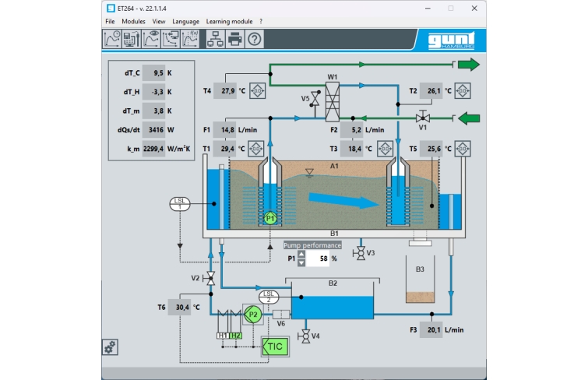The width and height of the screenshot is (588, 380).
Task: Click the printer icon in toolbar
Action: pyautogui.click(x=234, y=39)
